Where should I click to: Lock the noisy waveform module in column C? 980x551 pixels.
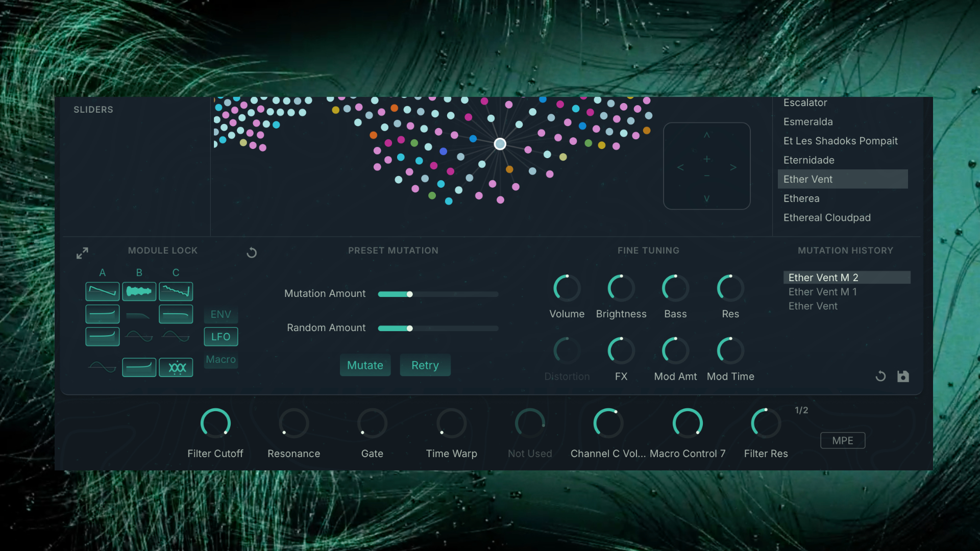(x=176, y=292)
